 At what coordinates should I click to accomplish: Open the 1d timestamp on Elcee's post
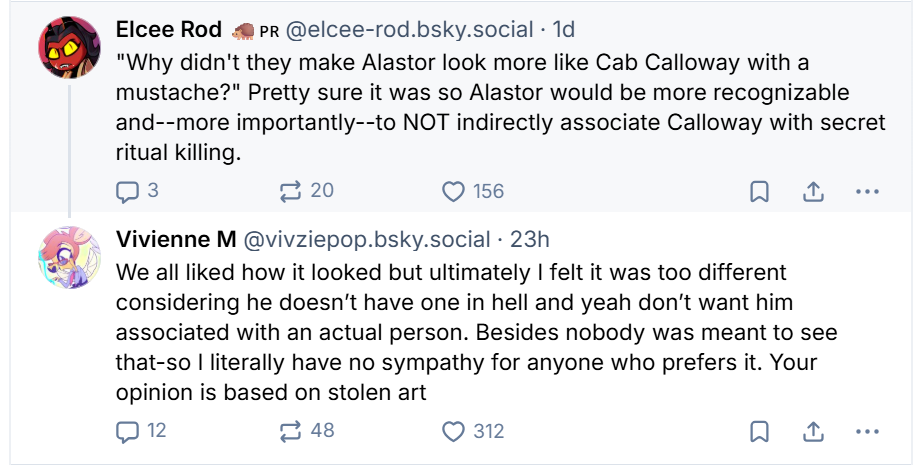[x=562, y=30]
